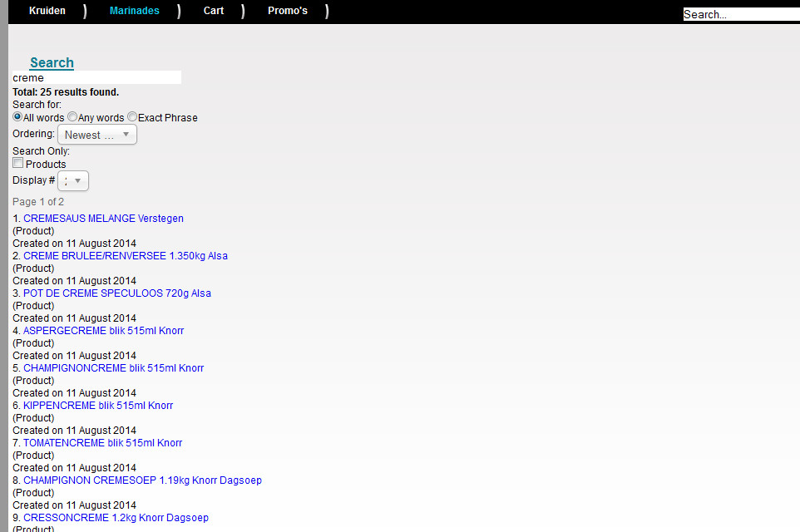Click the 'Search Only:' label
Viewport: 800px width, 532px height.
click(x=41, y=151)
